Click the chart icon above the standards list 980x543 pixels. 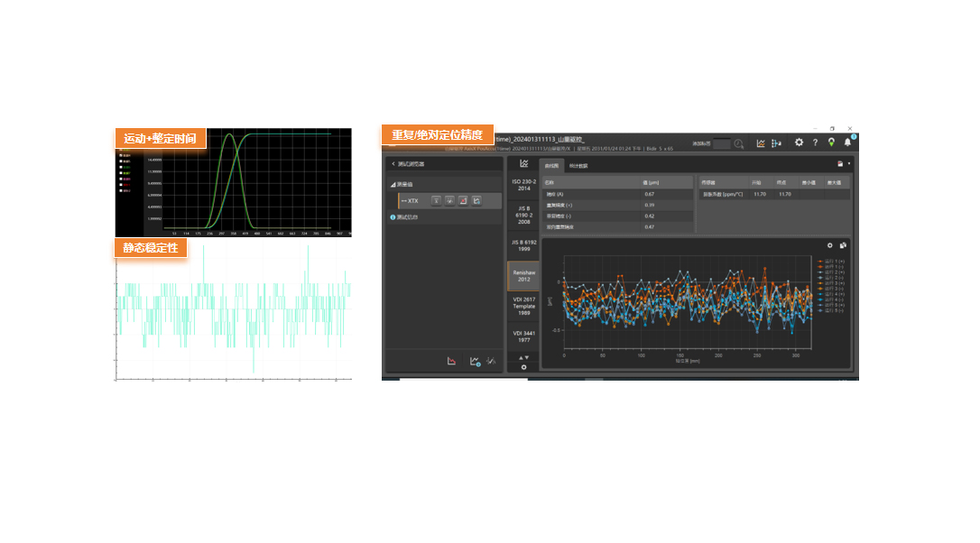click(523, 164)
